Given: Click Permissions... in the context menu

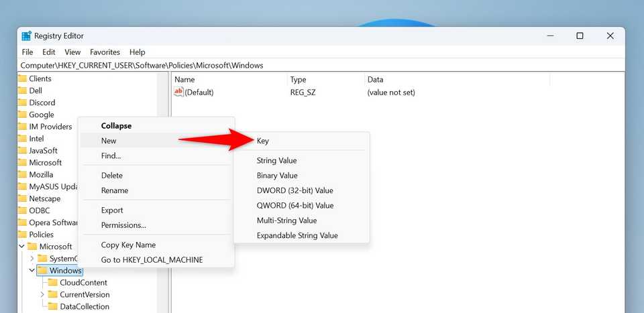Looking at the screenshot, I should coord(123,225).
